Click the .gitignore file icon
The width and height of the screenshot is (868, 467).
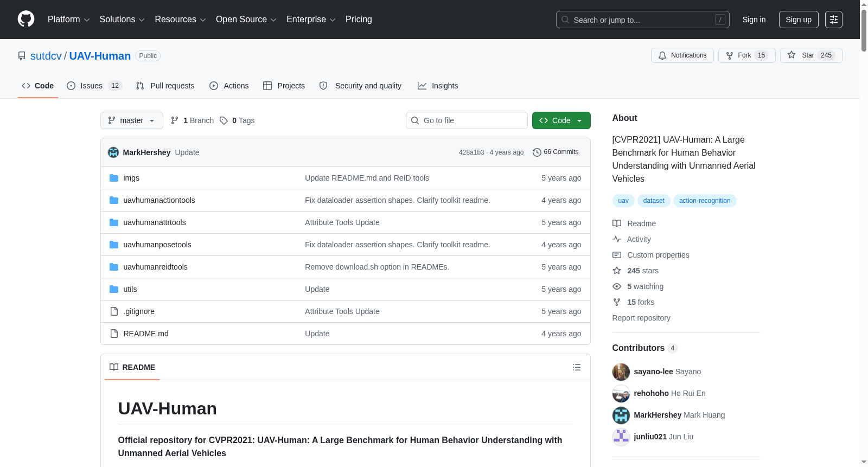tap(114, 311)
